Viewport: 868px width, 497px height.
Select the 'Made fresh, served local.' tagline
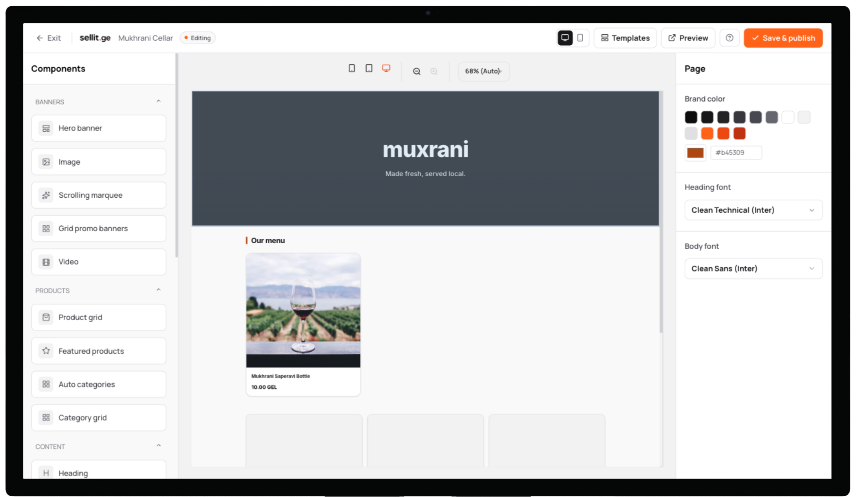tap(425, 174)
